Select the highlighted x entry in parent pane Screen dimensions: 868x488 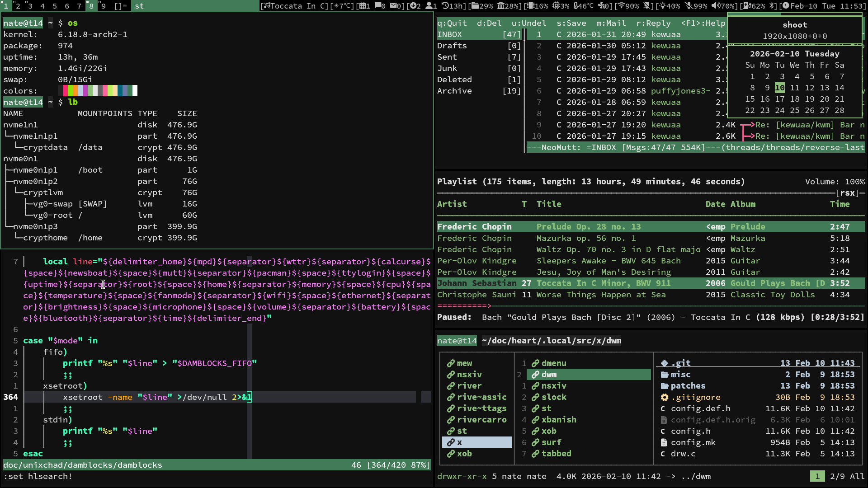click(x=477, y=442)
